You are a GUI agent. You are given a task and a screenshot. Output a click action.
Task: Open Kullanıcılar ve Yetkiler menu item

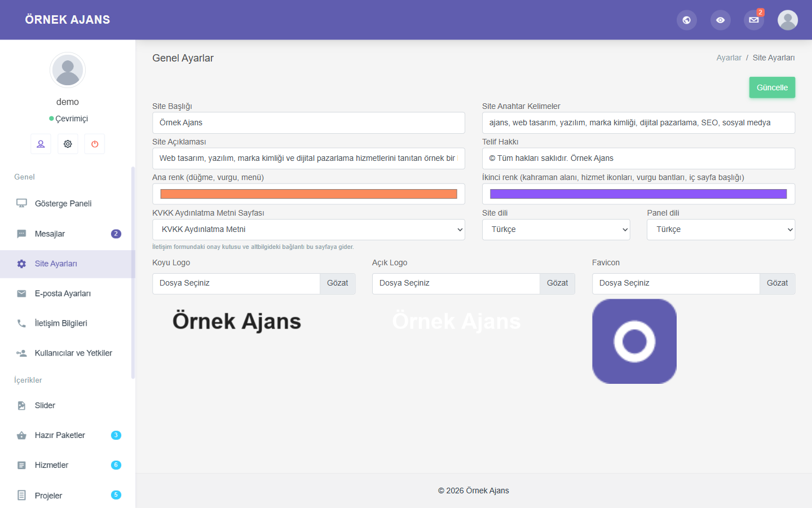[67, 353]
